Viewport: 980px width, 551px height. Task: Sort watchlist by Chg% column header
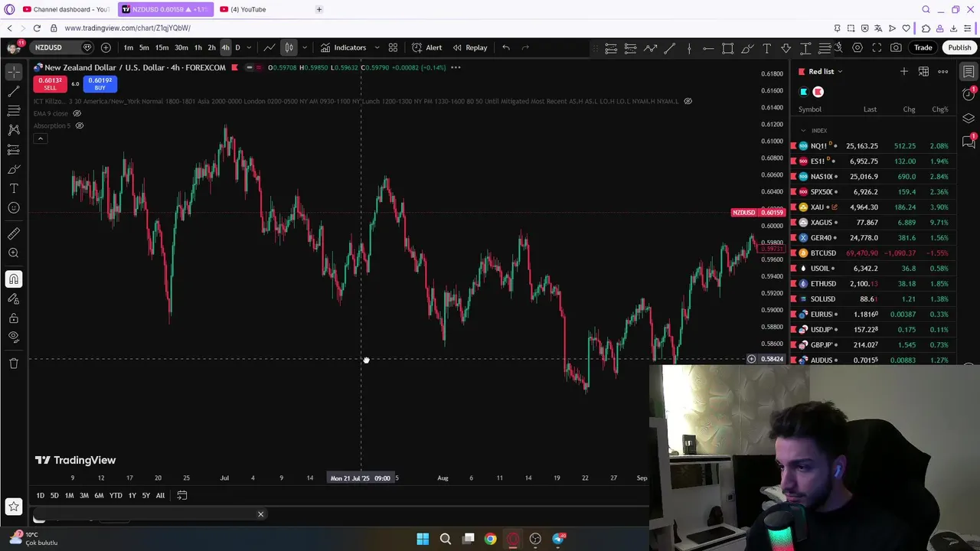click(x=939, y=109)
